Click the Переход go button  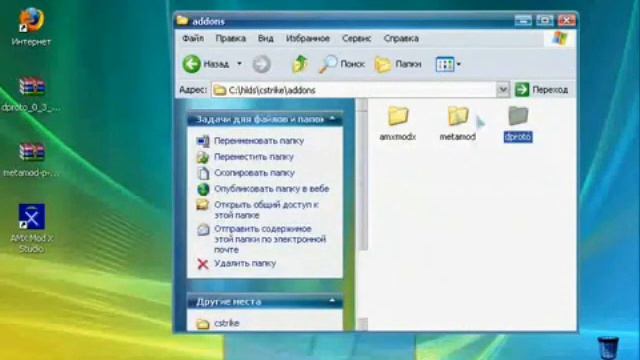point(542,89)
